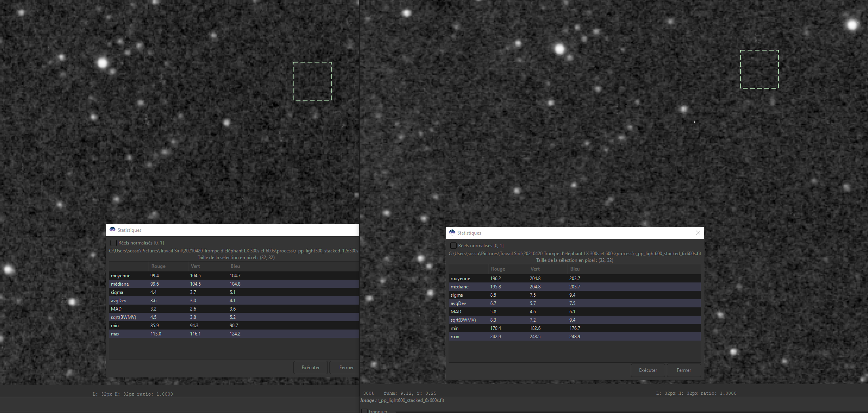Image resolution: width=868 pixels, height=413 pixels.
Task: Select the max row label beside value 242.9
Action: (455, 337)
